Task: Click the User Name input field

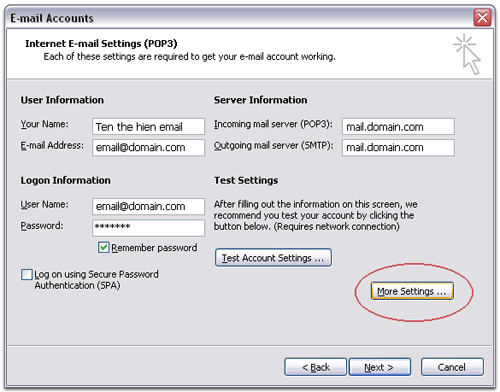Action: click(148, 206)
